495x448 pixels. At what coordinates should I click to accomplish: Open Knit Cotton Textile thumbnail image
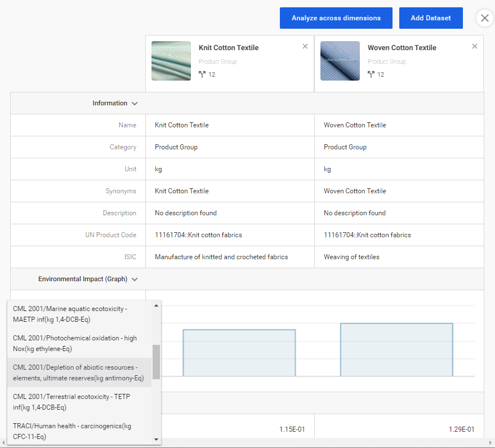coord(171,61)
